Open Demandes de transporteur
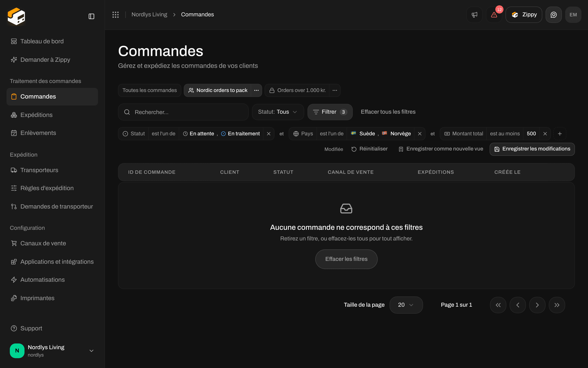The height and width of the screenshot is (368, 588). pos(52,206)
